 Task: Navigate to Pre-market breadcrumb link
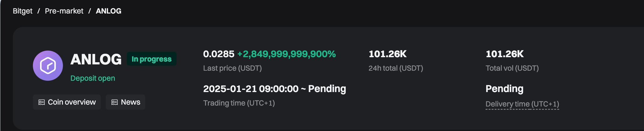[64, 11]
